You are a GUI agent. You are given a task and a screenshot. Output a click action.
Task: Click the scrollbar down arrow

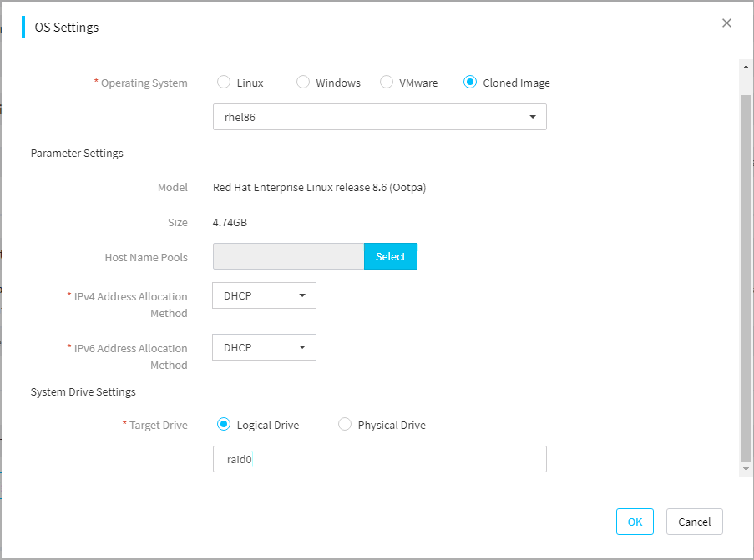point(746,469)
